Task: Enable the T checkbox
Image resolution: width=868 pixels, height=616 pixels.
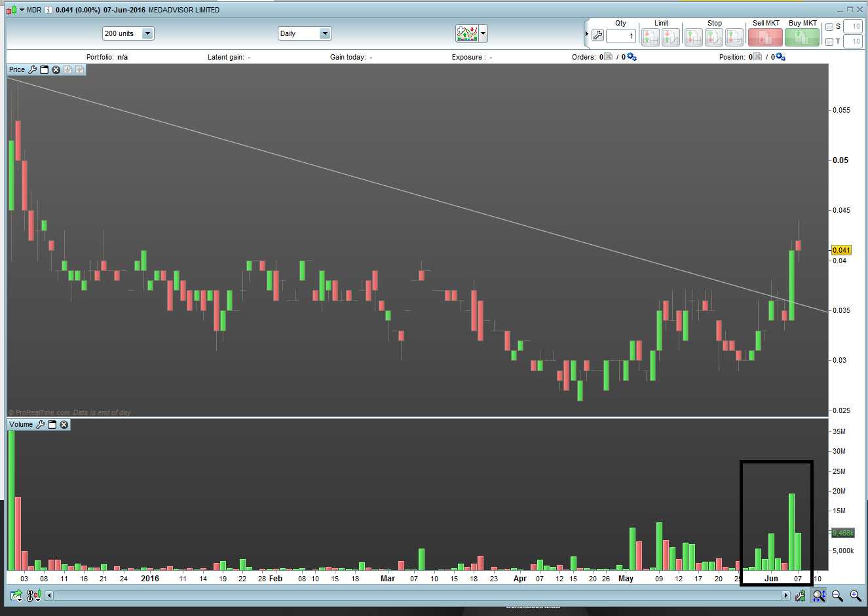Action: pyautogui.click(x=829, y=42)
